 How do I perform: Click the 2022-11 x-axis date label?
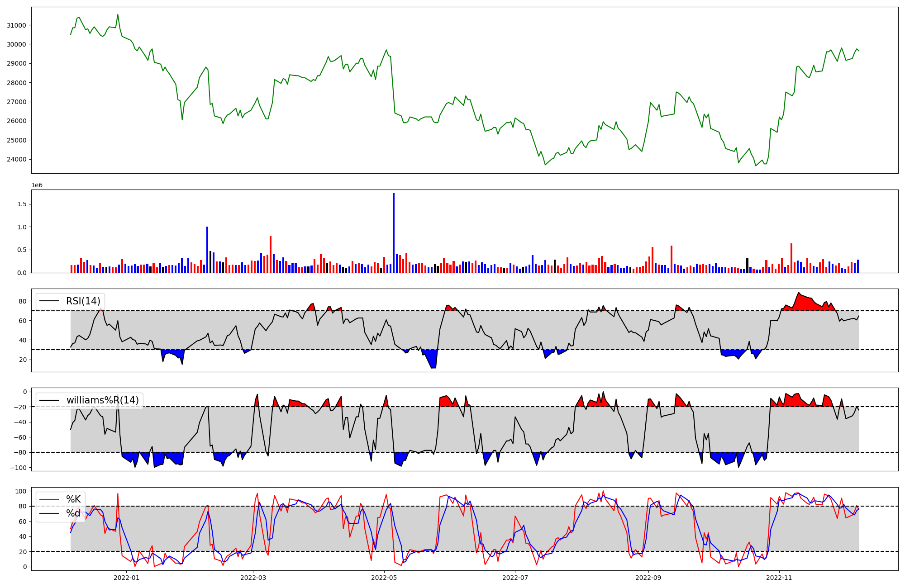pyautogui.click(x=780, y=578)
